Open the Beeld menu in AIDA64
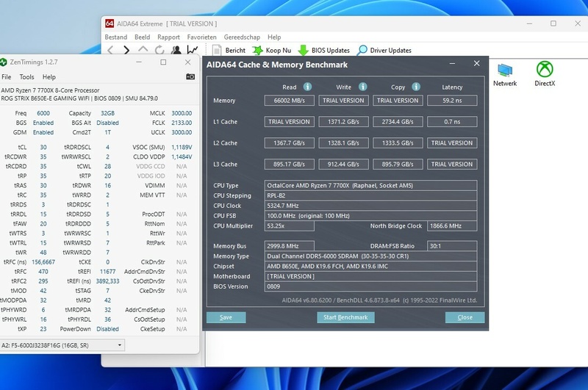588x390 pixels. 142,37
